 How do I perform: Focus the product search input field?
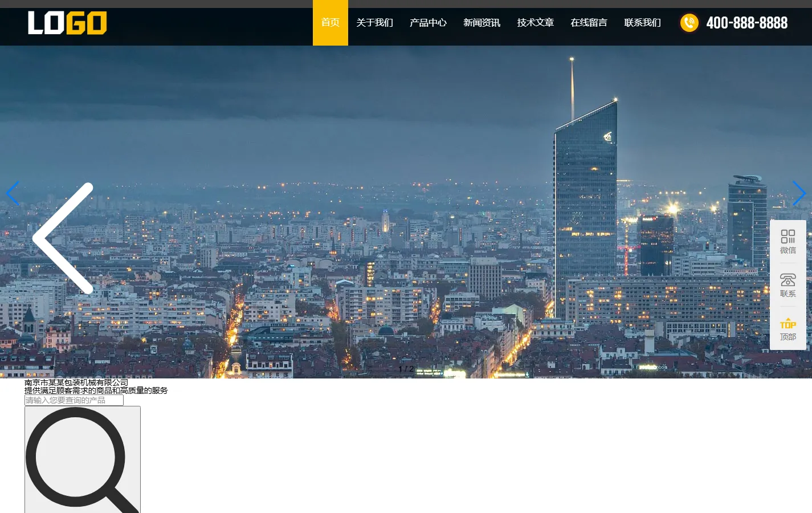[74, 400]
